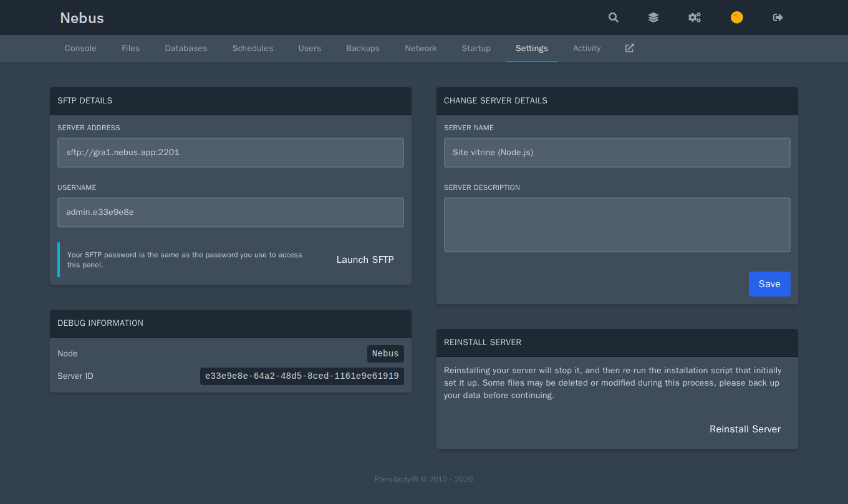848x504 pixels.
Task: Save the server details
Action: click(x=769, y=284)
